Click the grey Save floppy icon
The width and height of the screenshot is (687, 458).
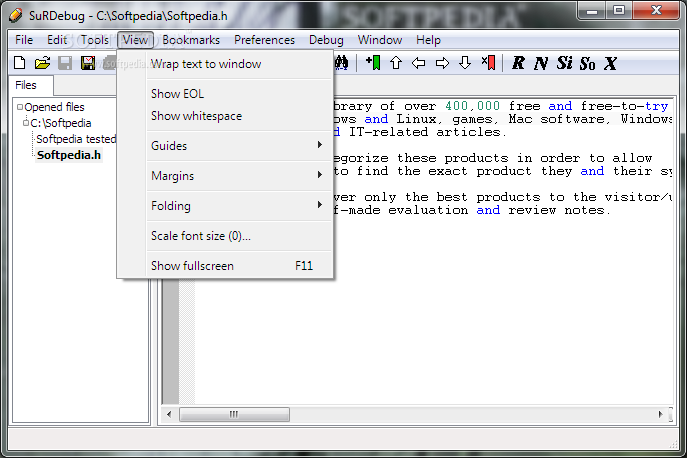coord(65,63)
